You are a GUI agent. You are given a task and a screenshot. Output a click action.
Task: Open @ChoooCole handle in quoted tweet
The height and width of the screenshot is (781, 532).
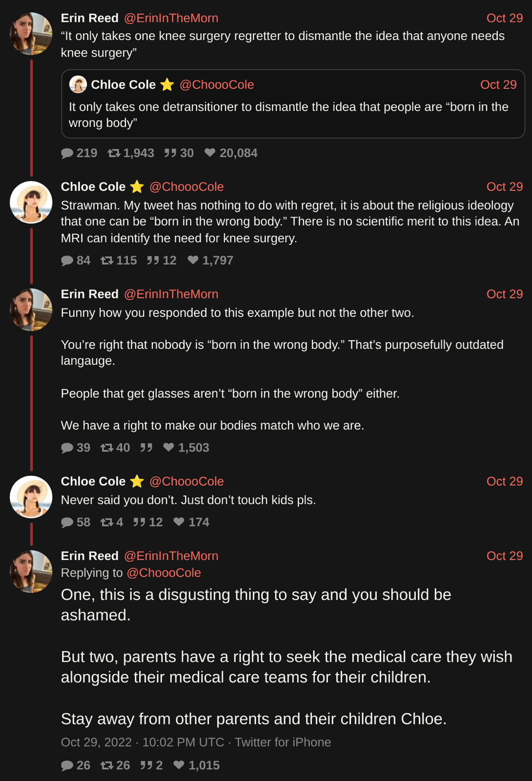click(x=217, y=84)
